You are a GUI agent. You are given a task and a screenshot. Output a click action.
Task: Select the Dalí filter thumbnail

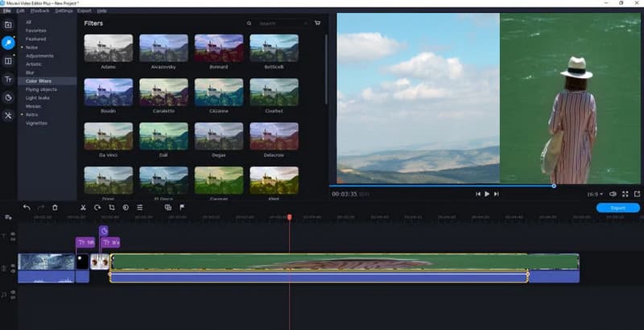click(163, 136)
